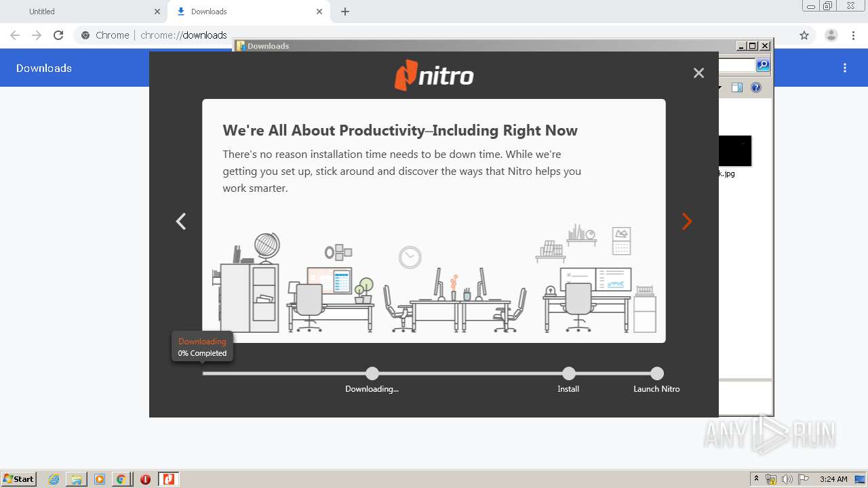The height and width of the screenshot is (488, 868).
Task: Click the office illustration in the installer
Action: tap(434, 279)
